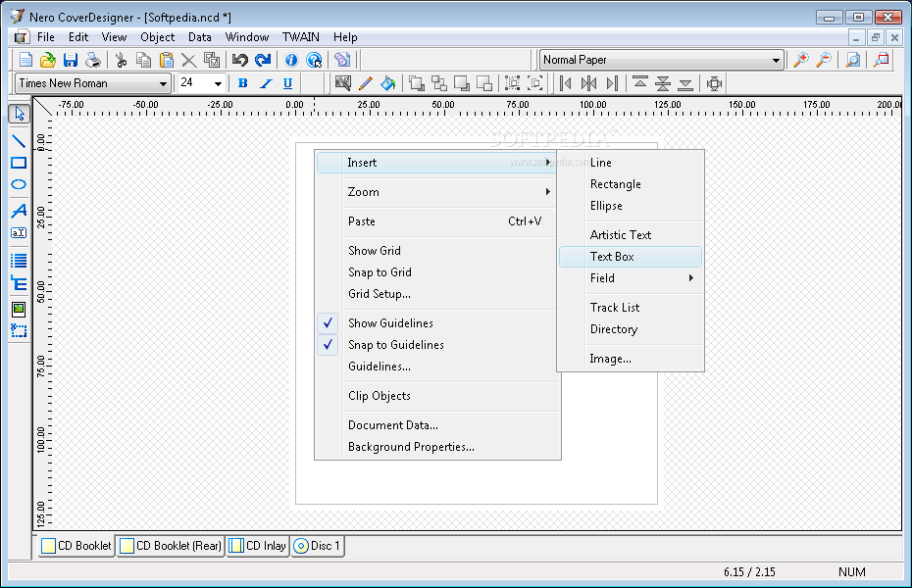Switch to CD Booklet tab
This screenshot has height=588, width=912.
point(76,546)
